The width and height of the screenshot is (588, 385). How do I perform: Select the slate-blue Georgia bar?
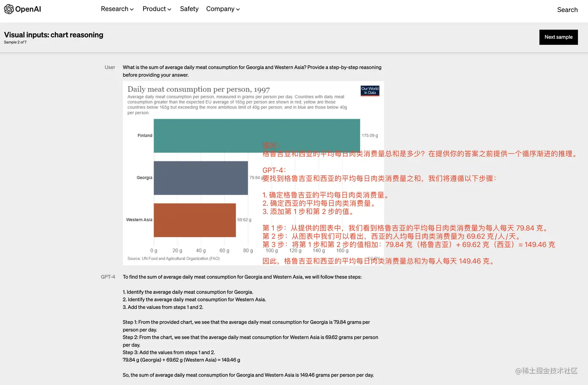click(201, 178)
